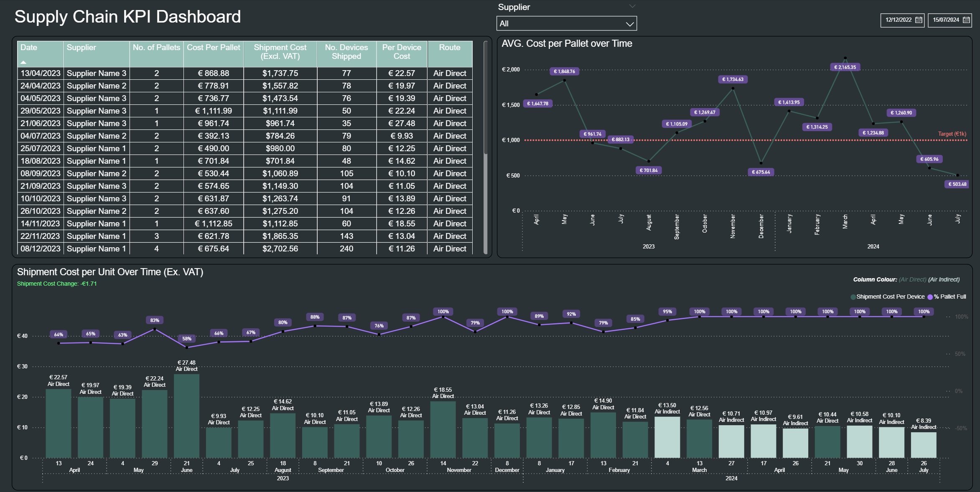Click the € 503.48 July data point label
Viewport: 980px width, 492px height.
[957, 184]
